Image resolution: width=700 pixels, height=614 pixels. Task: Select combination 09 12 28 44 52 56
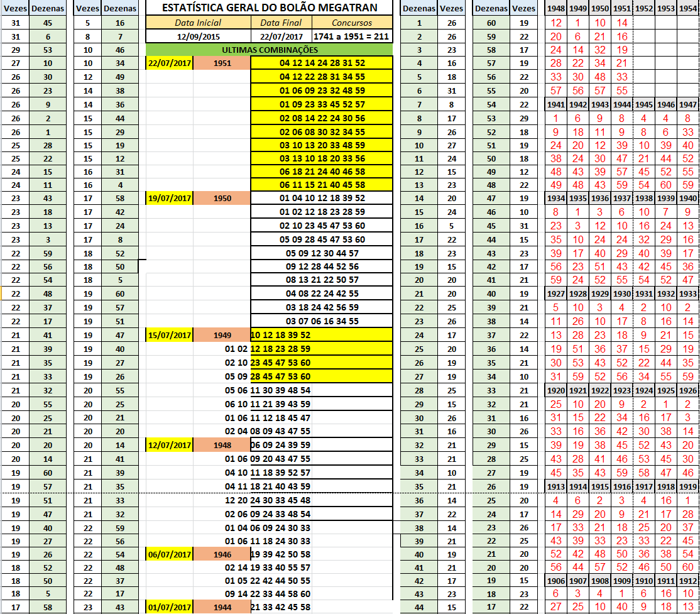(322, 266)
